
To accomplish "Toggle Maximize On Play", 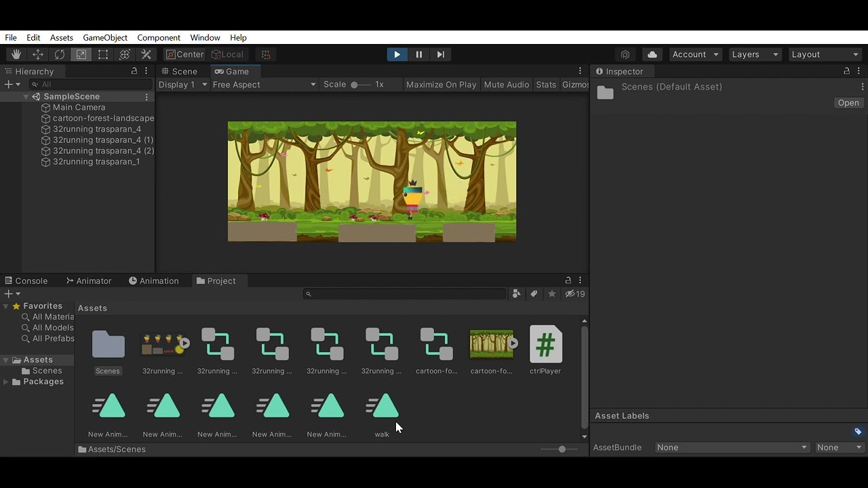I will [x=441, y=85].
